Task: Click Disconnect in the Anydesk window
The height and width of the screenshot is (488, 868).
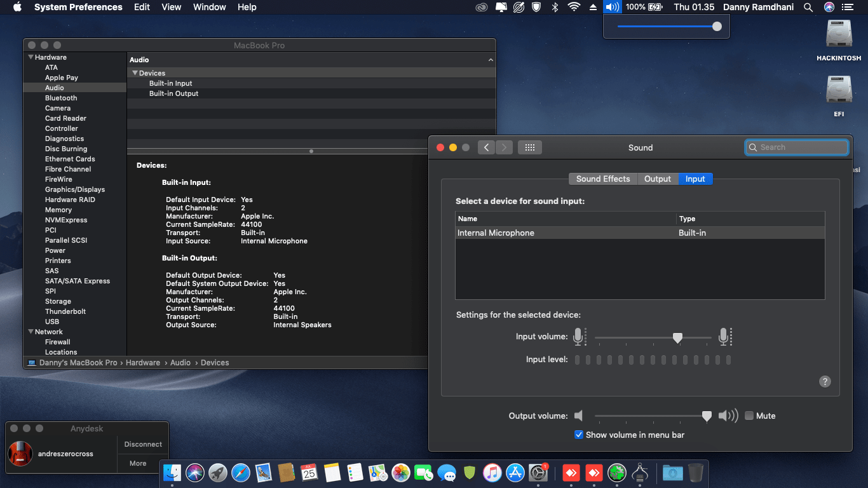Action: pyautogui.click(x=143, y=444)
